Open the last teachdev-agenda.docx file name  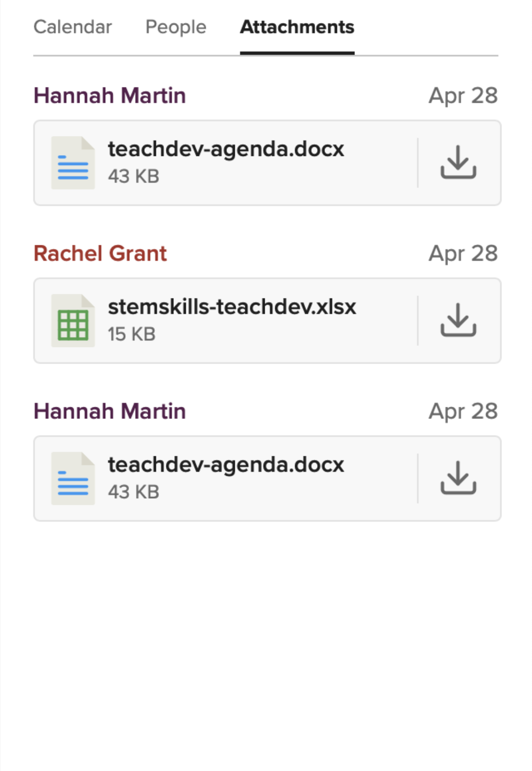[226, 465]
